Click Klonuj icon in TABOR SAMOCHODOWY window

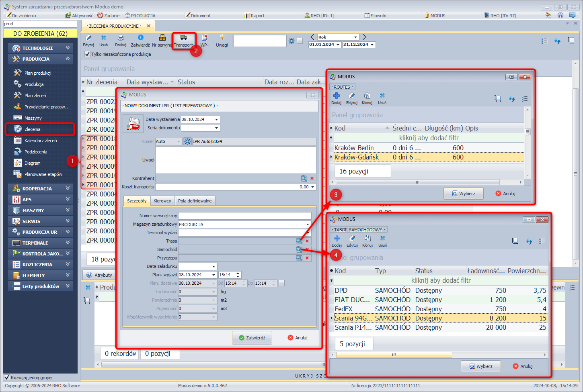(x=367, y=239)
